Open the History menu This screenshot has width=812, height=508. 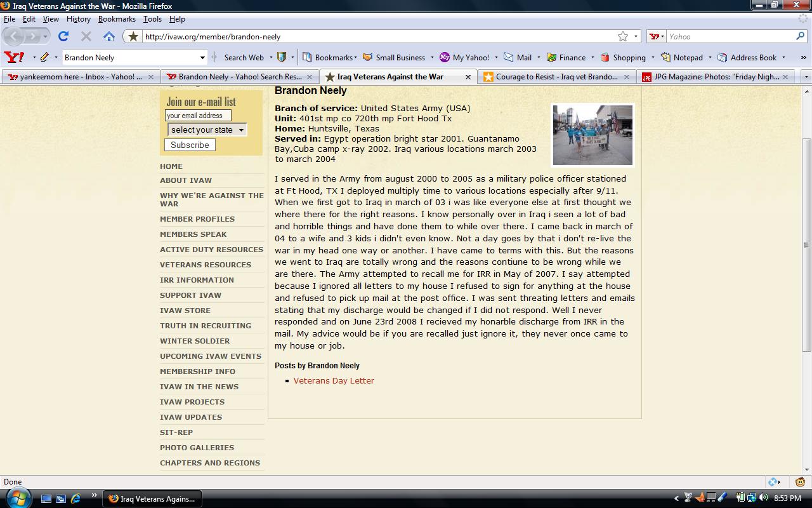point(79,19)
